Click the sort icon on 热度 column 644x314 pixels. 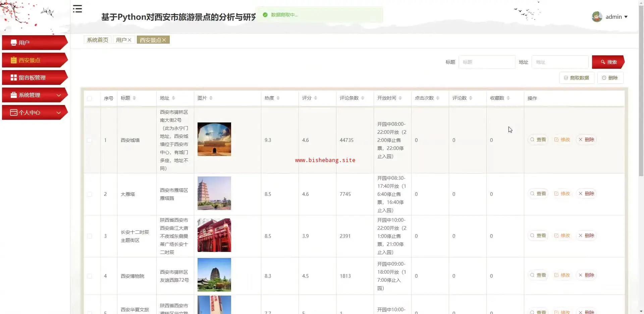278,98
